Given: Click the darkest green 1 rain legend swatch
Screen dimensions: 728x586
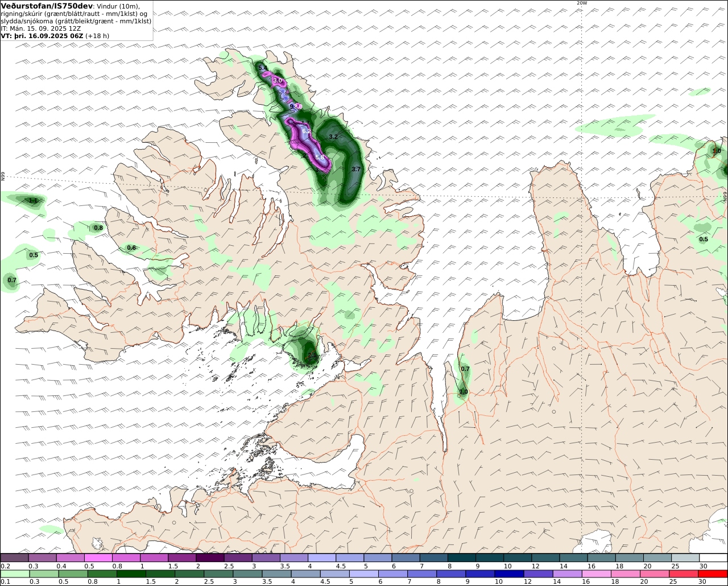Looking at the screenshot, I should (x=131, y=573).
